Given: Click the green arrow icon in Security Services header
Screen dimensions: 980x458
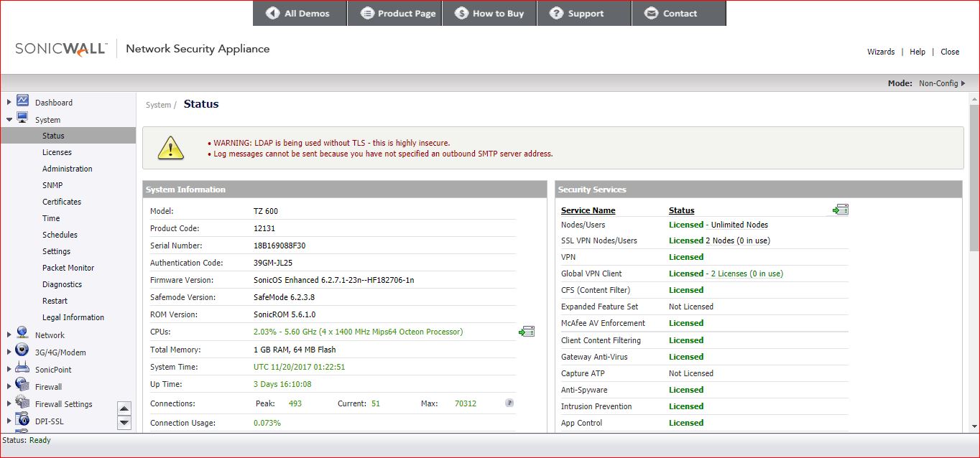Looking at the screenshot, I should coord(841,210).
